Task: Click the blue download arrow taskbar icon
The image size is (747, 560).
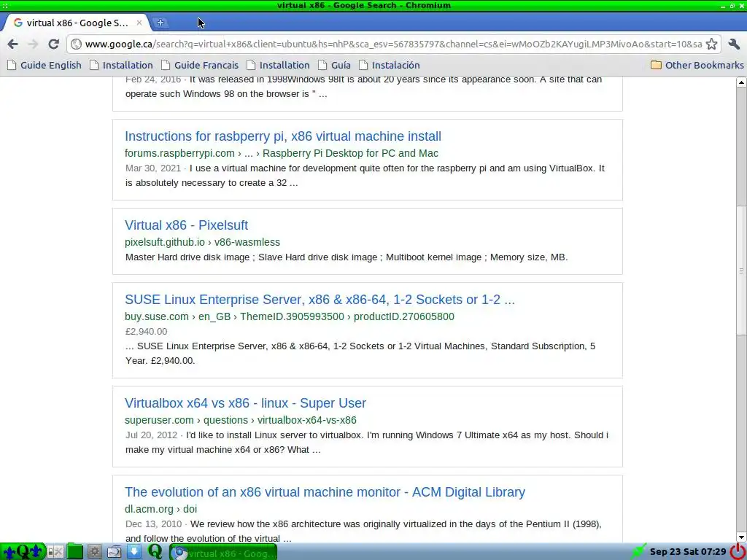Action: [134, 552]
